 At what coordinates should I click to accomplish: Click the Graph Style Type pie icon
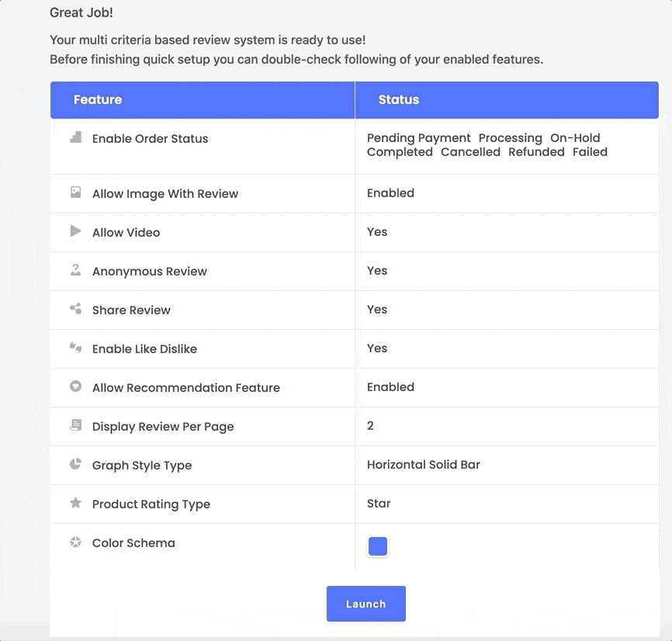tap(75, 464)
